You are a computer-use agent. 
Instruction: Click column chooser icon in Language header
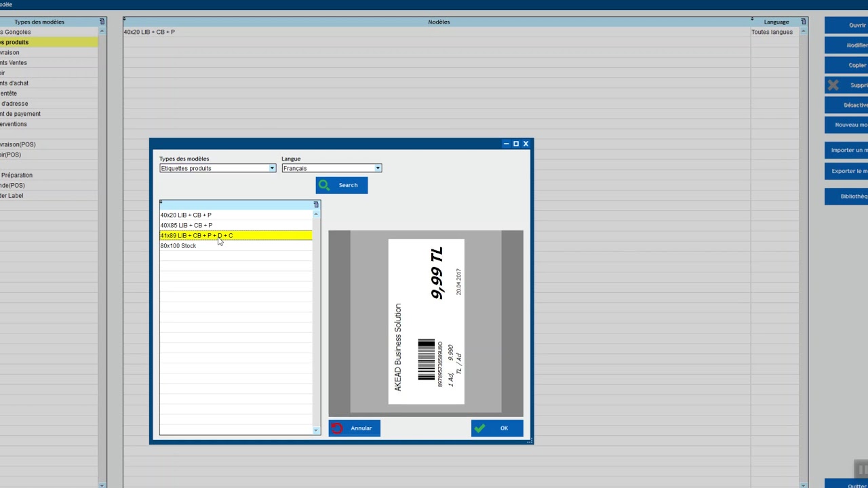804,22
